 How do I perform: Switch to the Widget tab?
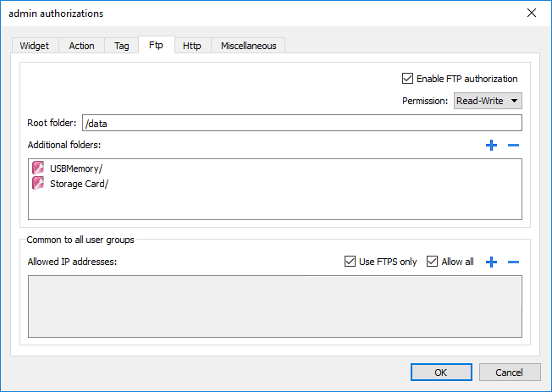pos(35,46)
